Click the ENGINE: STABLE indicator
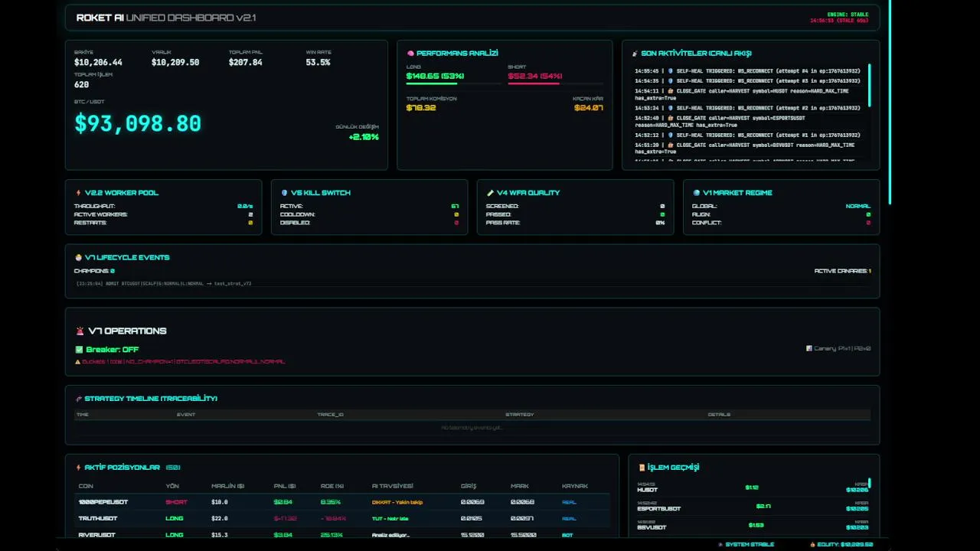Image resolution: width=980 pixels, height=551 pixels. coord(848,15)
